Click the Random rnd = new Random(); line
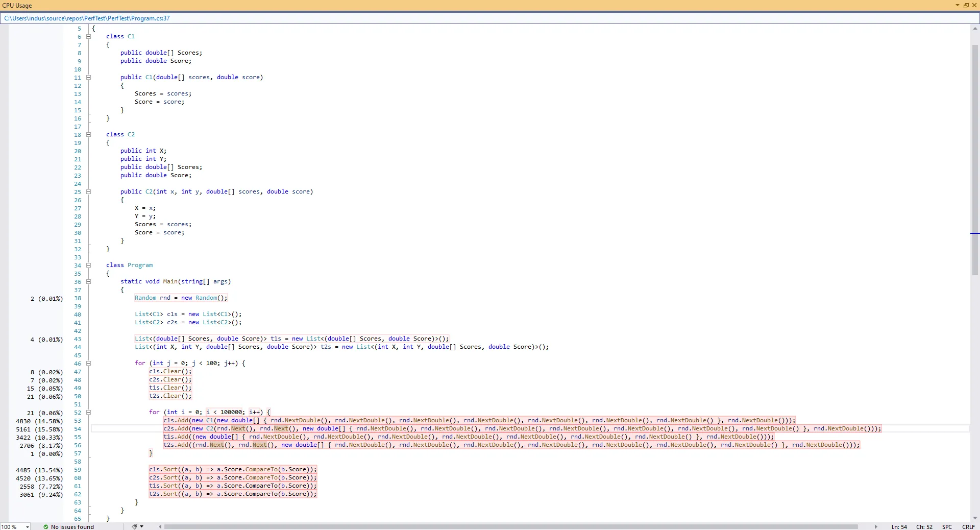This screenshot has width=980, height=530. [181, 298]
